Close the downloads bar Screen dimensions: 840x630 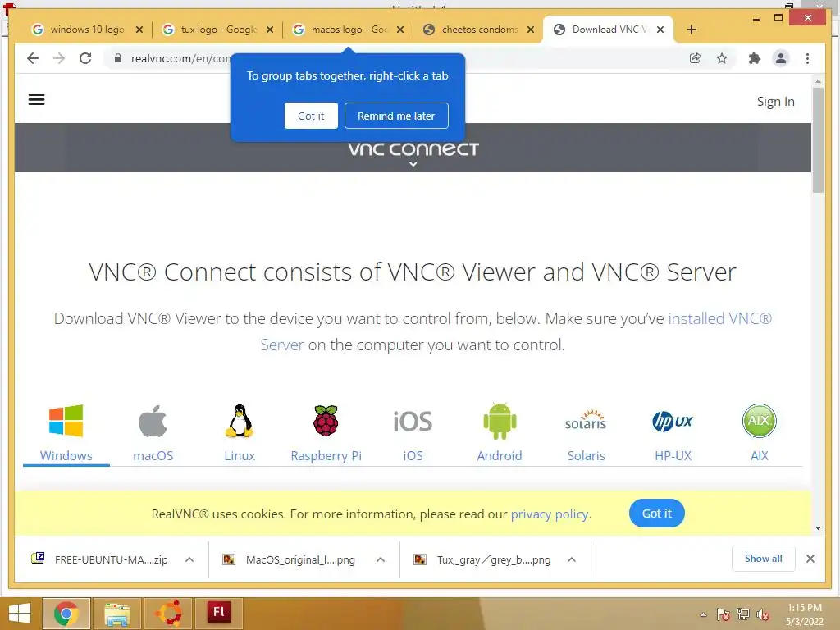pyautogui.click(x=810, y=559)
